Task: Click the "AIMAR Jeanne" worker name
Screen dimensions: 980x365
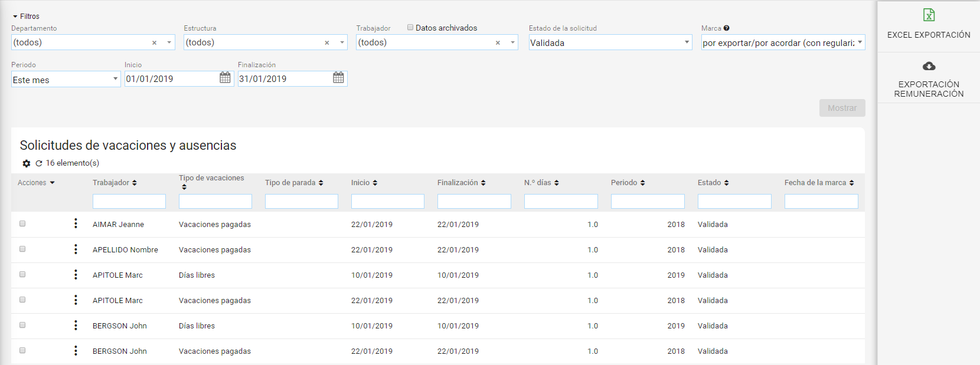Action: (118, 225)
